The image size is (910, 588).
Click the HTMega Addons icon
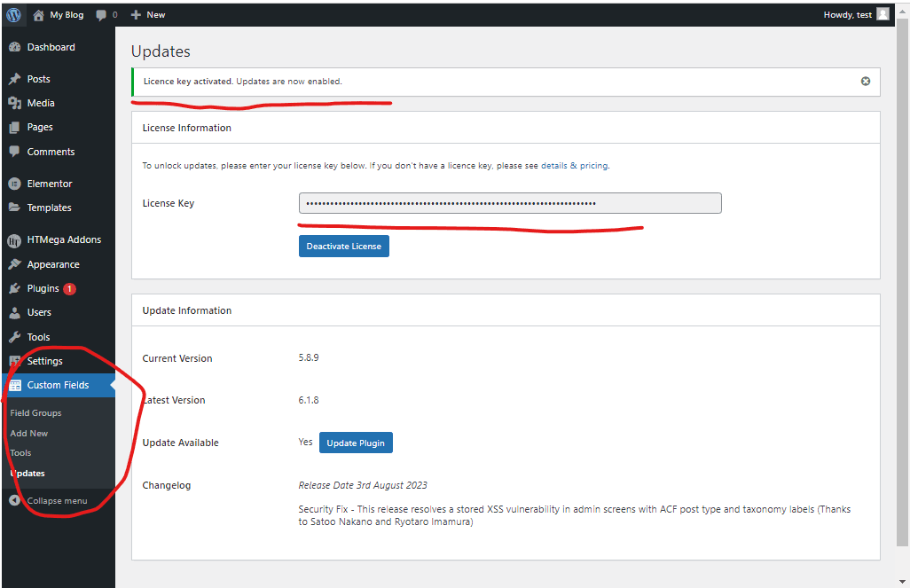click(14, 240)
